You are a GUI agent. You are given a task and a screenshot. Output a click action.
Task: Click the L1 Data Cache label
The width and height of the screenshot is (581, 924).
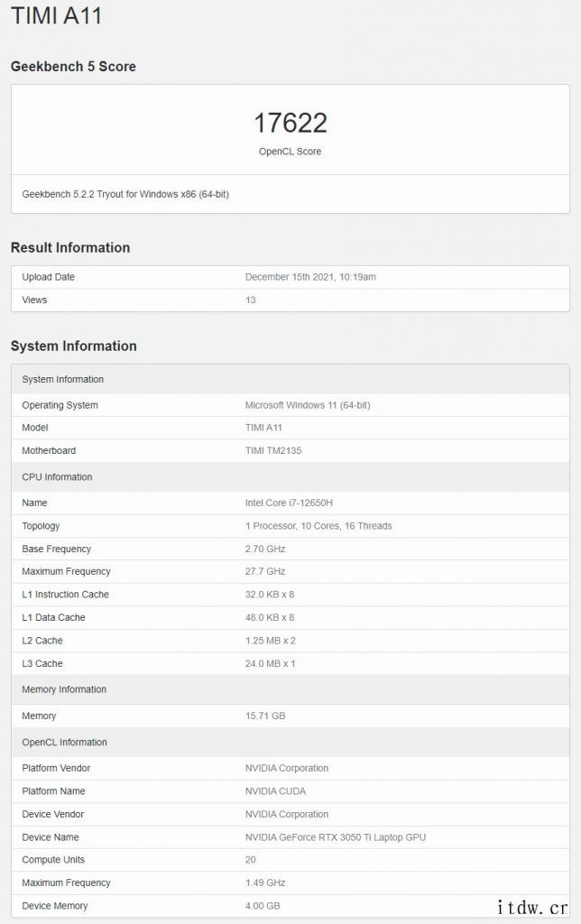(x=53, y=617)
